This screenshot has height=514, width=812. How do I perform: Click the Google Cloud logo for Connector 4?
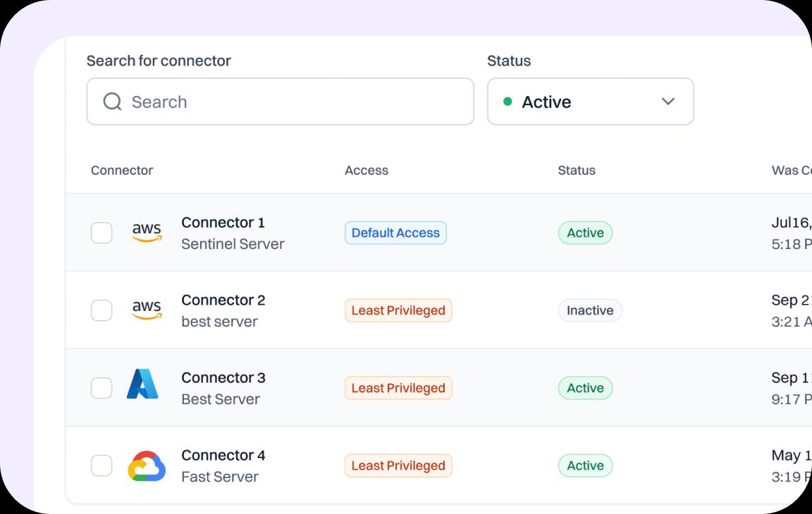147,466
